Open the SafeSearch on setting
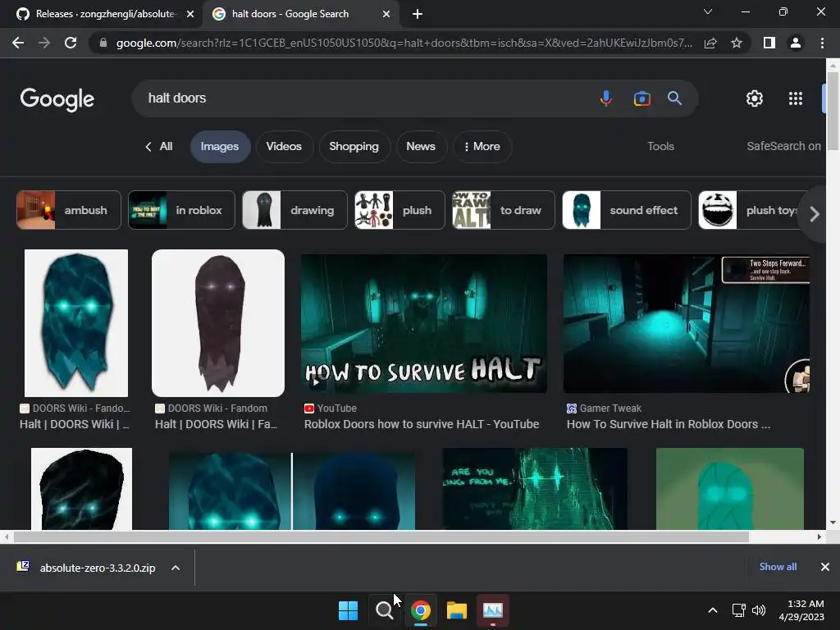The height and width of the screenshot is (630, 840). click(x=783, y=146)
